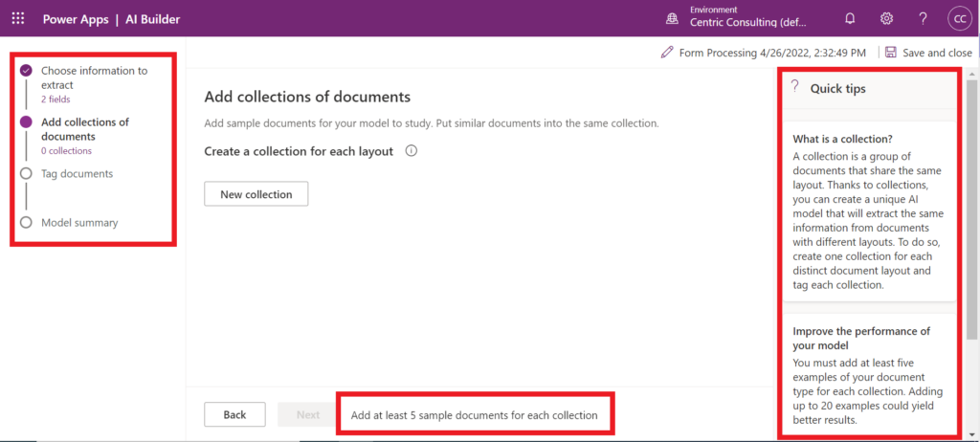
Task: Go to Choose information to extract step
Action: (x=94, y=77)
